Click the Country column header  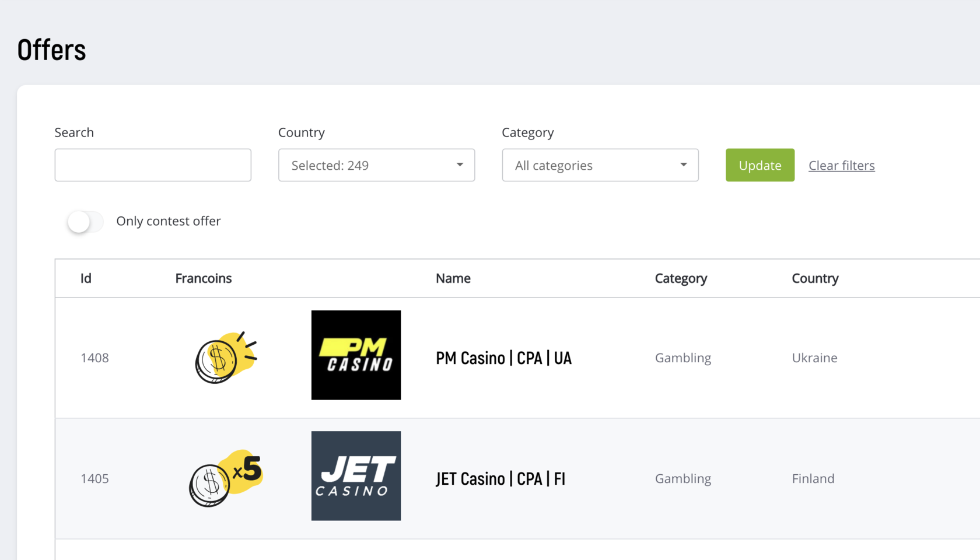tap(815, 279)
